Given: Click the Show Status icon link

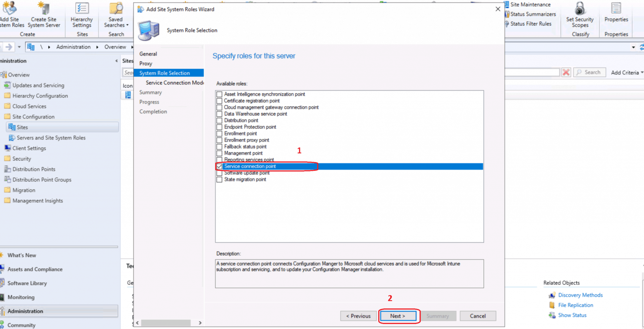Looking at the screenshot, I should 552,315.
